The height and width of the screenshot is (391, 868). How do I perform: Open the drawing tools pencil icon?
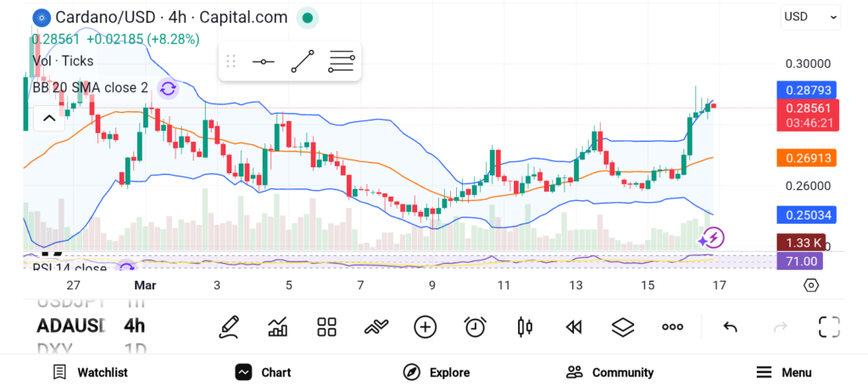click(228, 327)
